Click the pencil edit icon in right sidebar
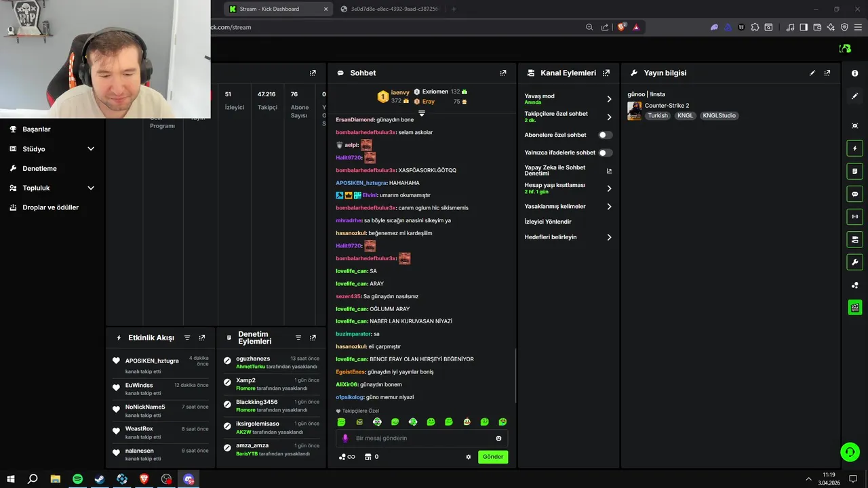The width and height of the screenshot is (868, 488). click(854, 96)
